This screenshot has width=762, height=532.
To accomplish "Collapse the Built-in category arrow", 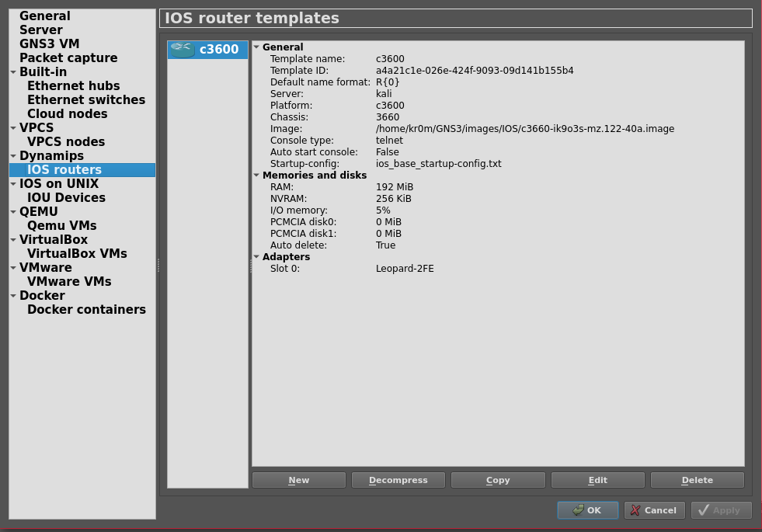I will coord(13,72).
